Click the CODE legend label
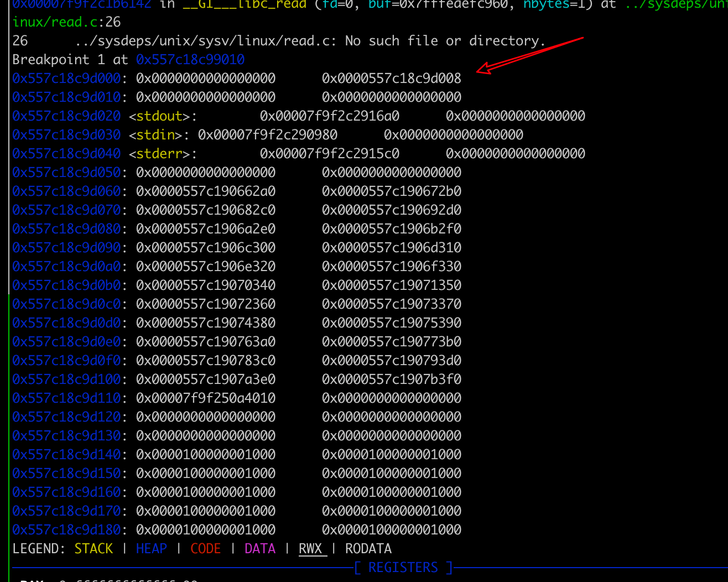 [206, 549]
